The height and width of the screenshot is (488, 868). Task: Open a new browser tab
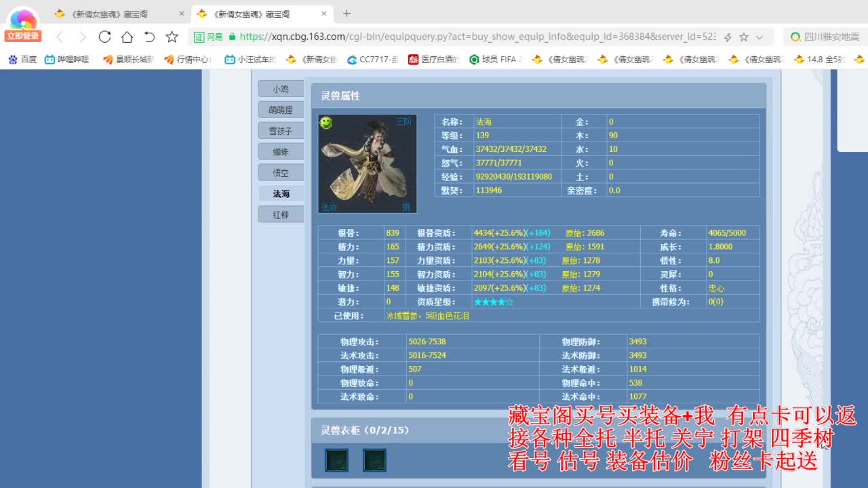[x=346, y=13]
